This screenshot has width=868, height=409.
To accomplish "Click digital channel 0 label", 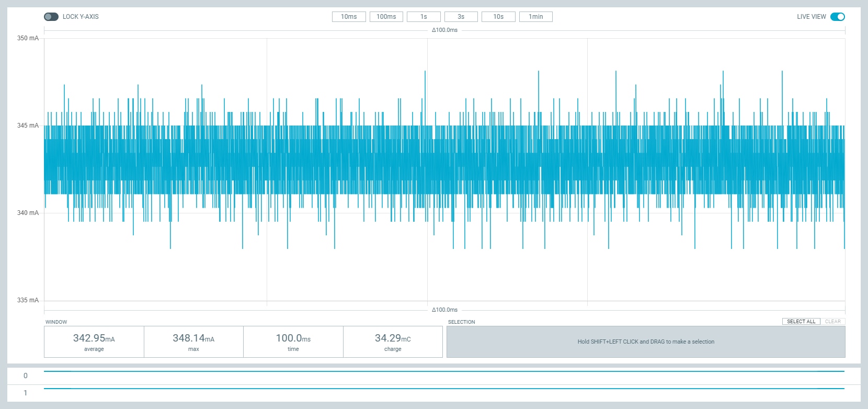I will [x=25, y=376].
